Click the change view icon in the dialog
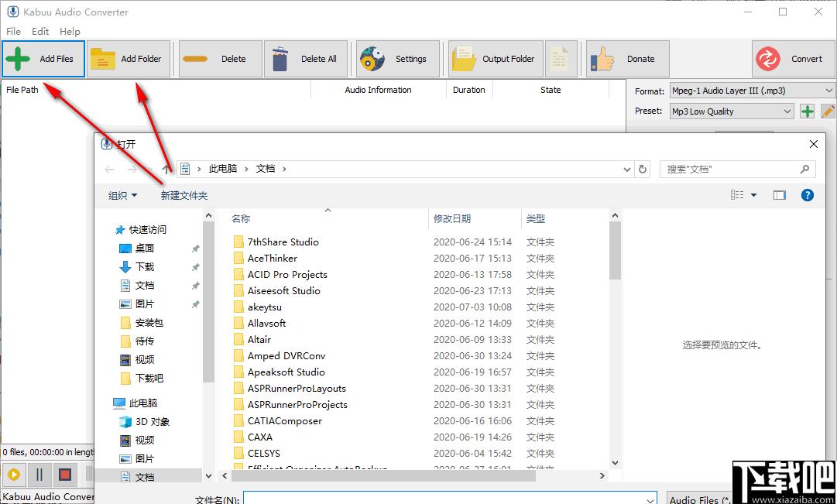 [737, 195]
